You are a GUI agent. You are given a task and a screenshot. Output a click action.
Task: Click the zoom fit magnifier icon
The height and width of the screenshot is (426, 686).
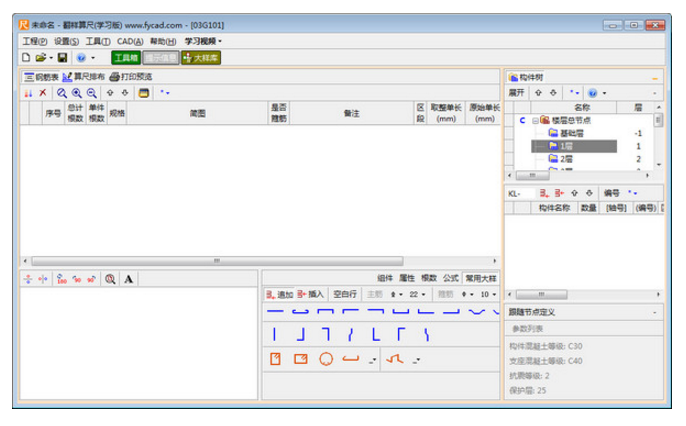62,93
